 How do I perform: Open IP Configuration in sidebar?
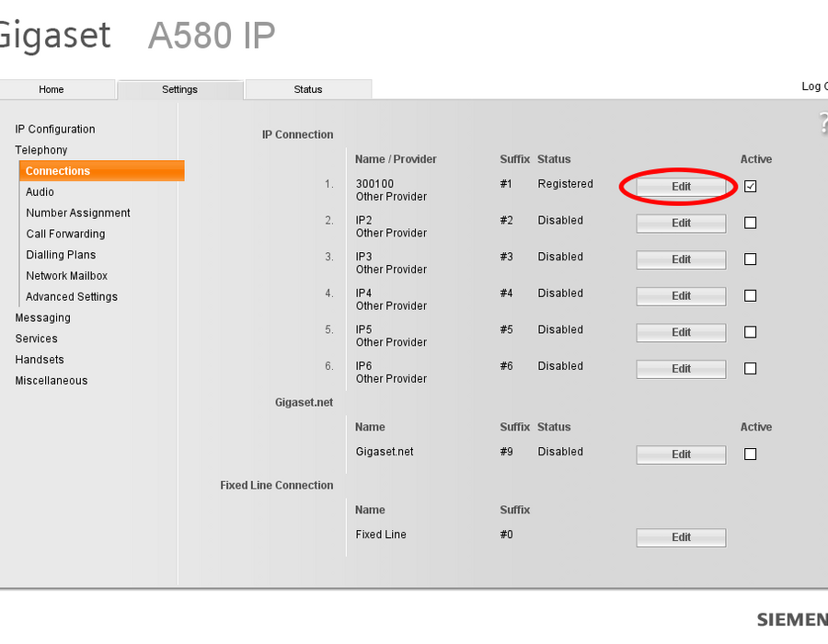(55, 129)
